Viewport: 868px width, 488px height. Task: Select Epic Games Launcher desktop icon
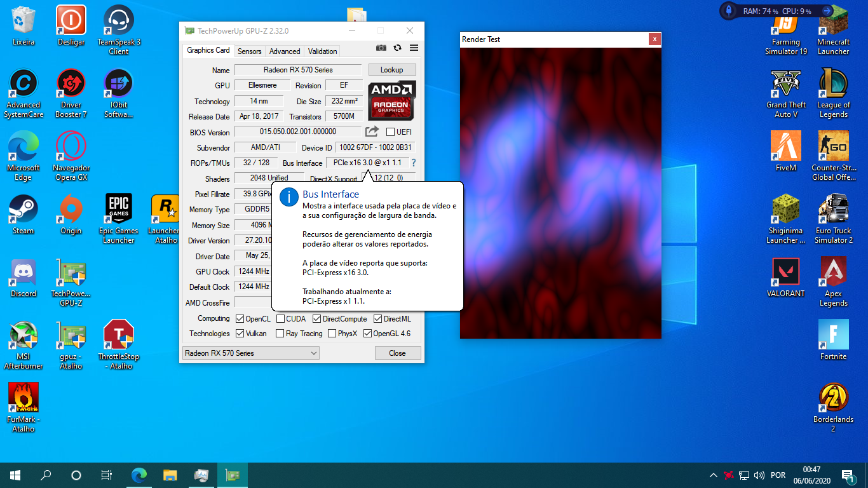(x=119, y=219)
